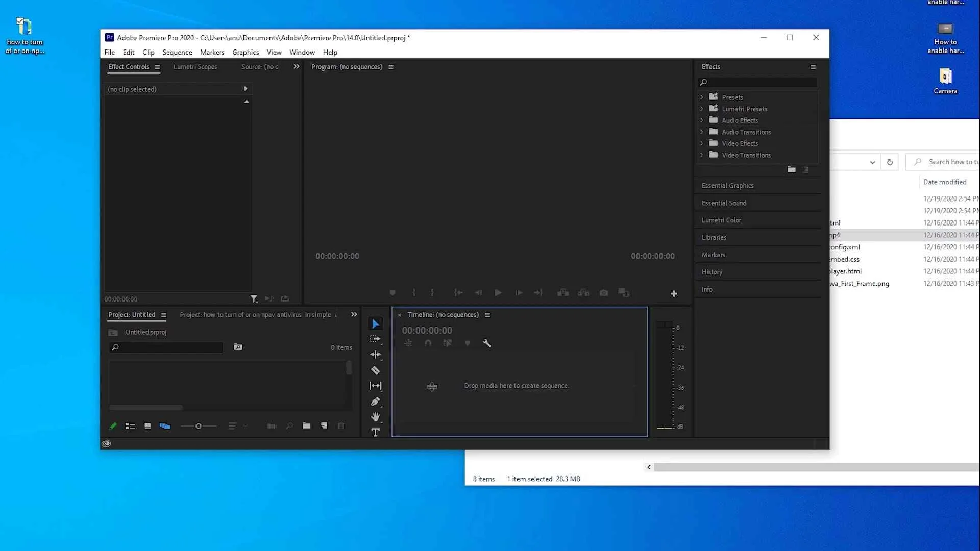Show overflow tabs in Source panel group
The image size is (980, 551).
(x=297, y=67)
